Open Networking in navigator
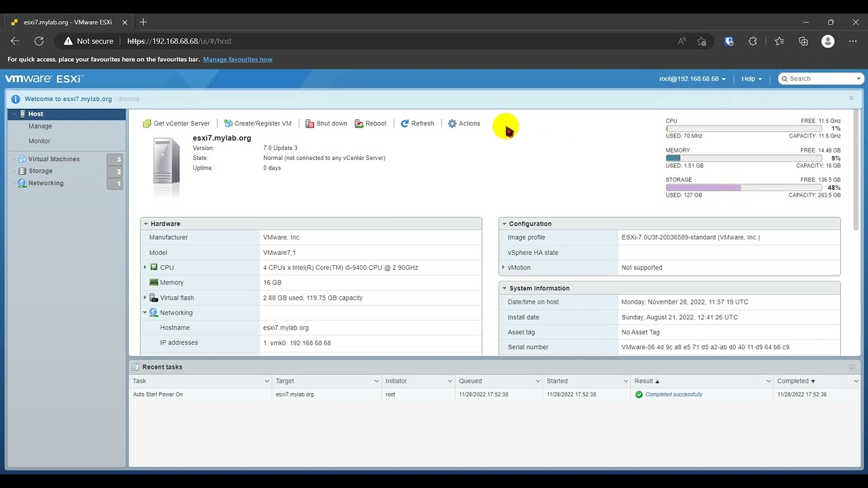868x488 pixels. [x=45, y=183]
